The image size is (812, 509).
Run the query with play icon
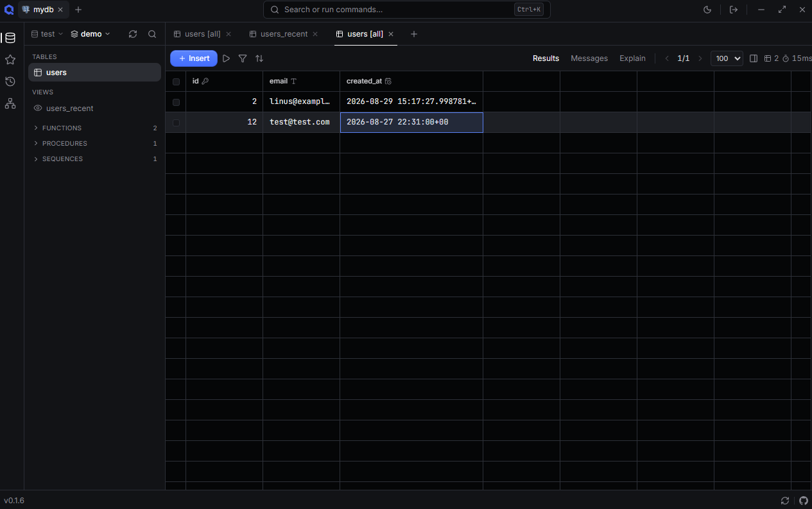tap(226, 58)
